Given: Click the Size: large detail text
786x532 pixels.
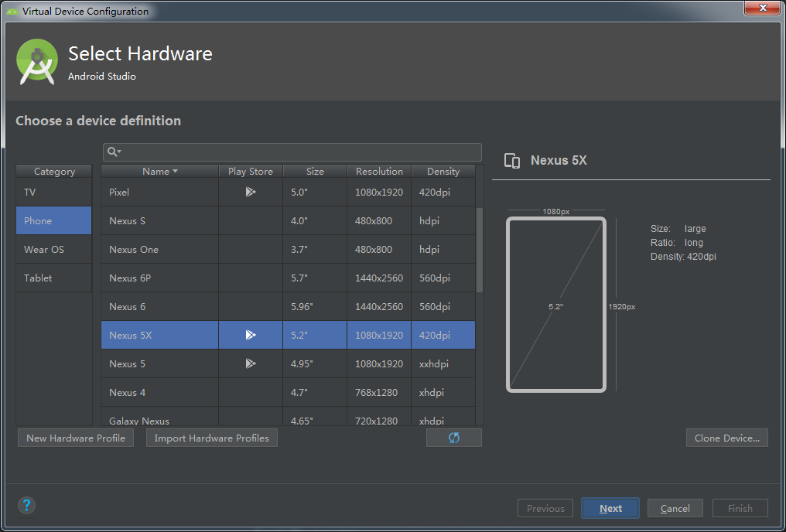Looking at the screenshot, I should tap(678, 228).
